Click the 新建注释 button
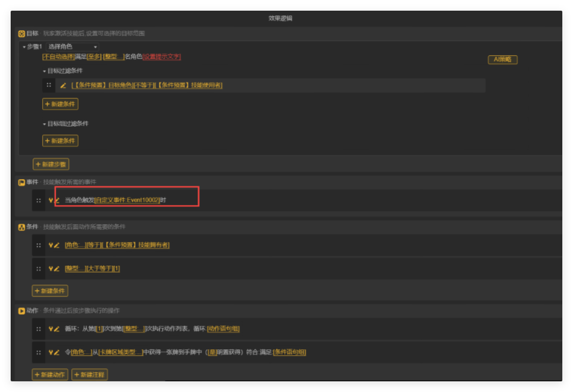This screenshot has height=392, width=573. 90,375
